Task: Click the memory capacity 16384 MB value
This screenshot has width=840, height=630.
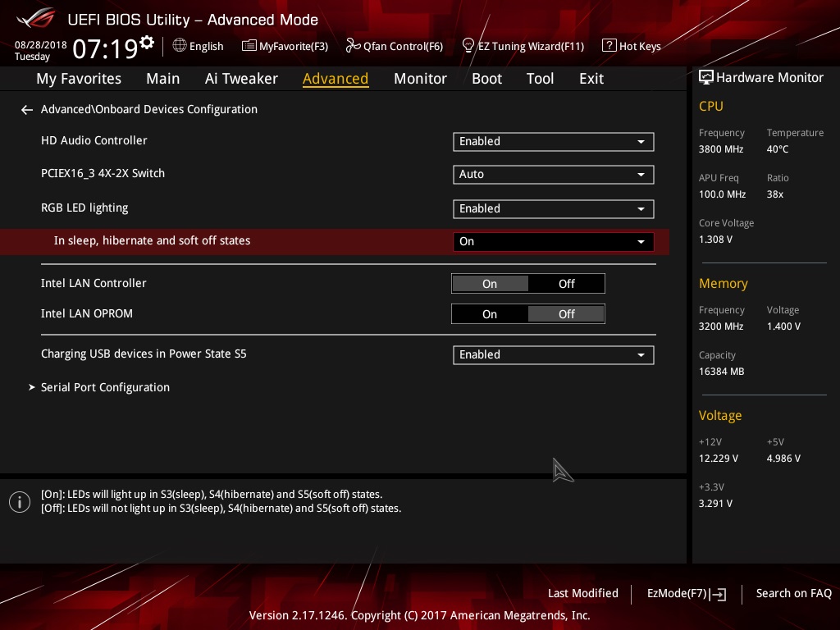Action: (722, 372)
